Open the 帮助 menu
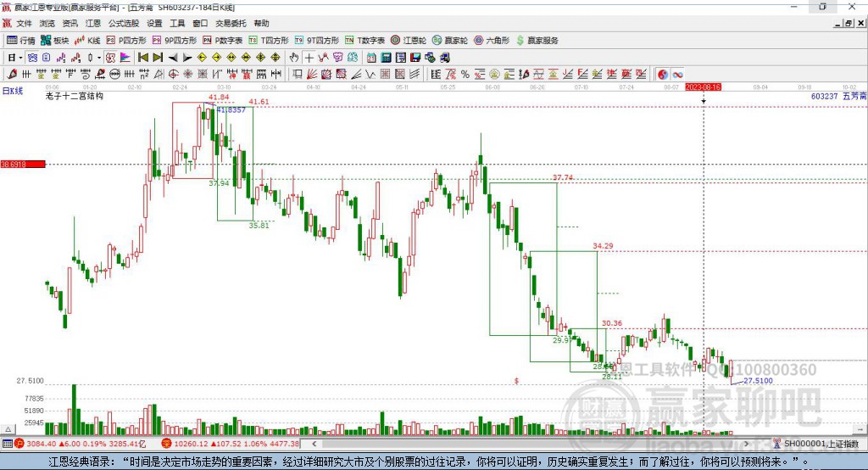 coord(261,23)
